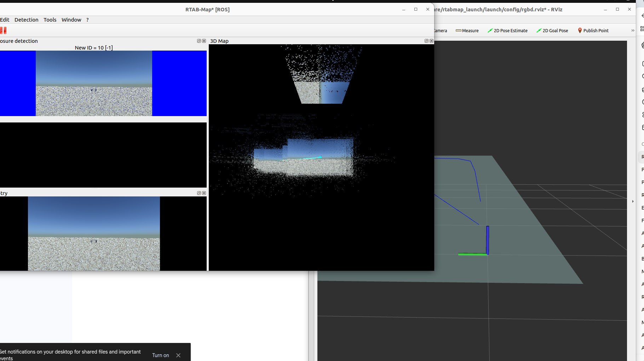Viewport: 644px width, 361px height.
Task: Dismiss the notifications banner with X
Action: 178,355
